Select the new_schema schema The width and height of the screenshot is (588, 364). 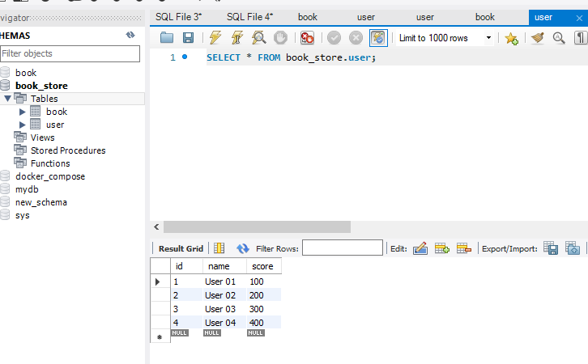click(x=40, y=202)
